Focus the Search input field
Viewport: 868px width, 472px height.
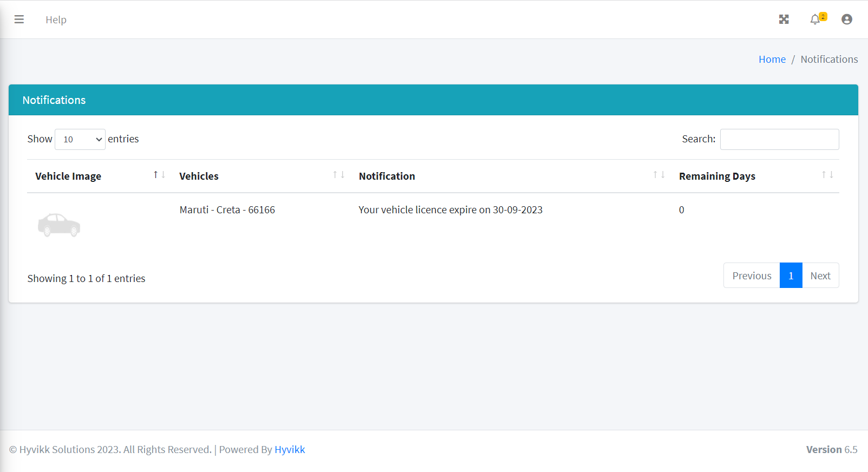[x=779, y=140]
